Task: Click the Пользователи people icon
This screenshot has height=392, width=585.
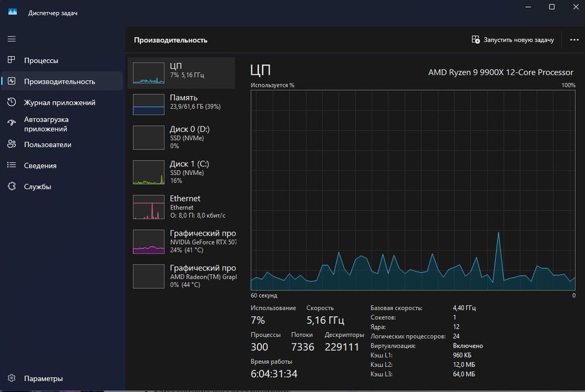Action: click(x=12, y=144)
